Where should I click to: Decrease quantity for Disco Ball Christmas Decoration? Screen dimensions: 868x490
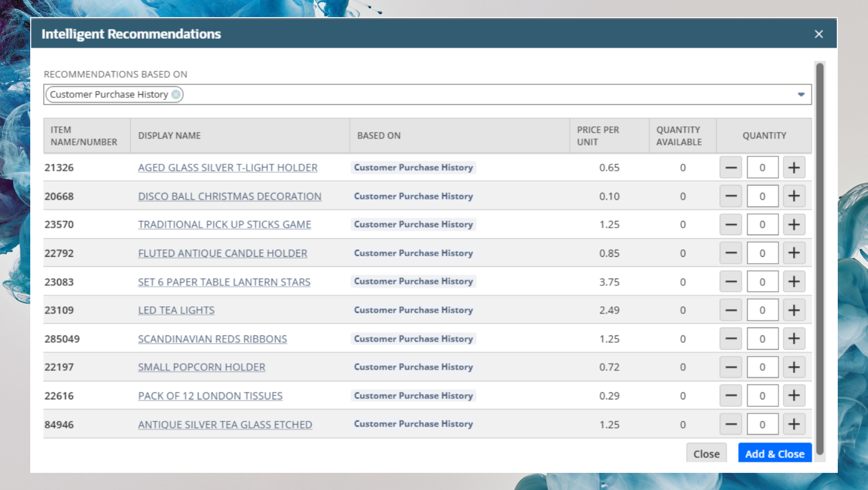tap(731, 196)
